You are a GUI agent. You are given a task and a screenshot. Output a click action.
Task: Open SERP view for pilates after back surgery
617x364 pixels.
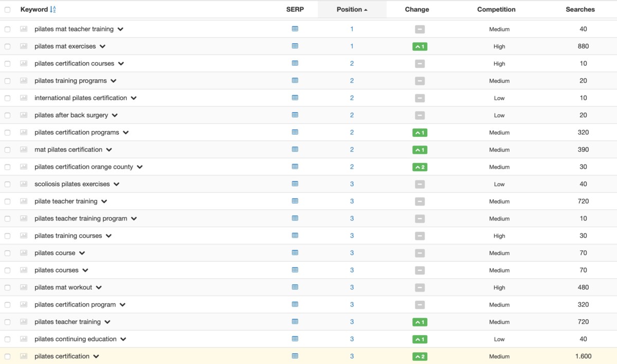[x=295, y=115]
